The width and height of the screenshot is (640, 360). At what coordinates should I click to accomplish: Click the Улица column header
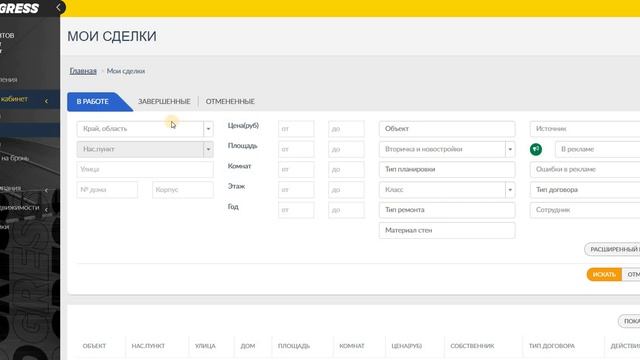pos(205,346)
